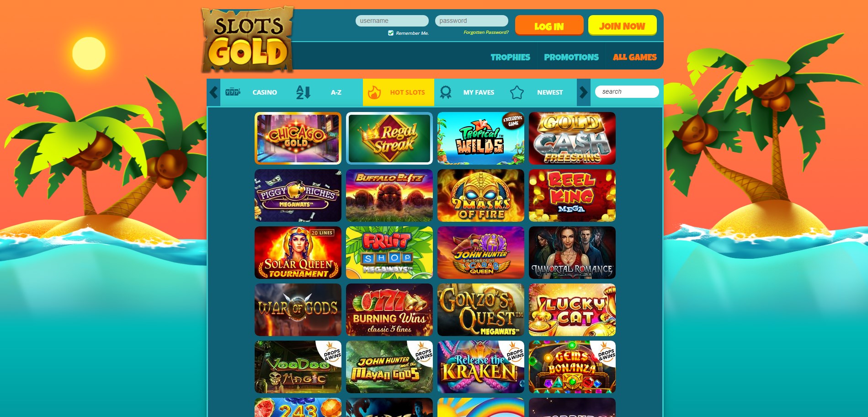Follow the Forgotten Password link
Viewport: 868px width, 417px height.
pos(486,32)
